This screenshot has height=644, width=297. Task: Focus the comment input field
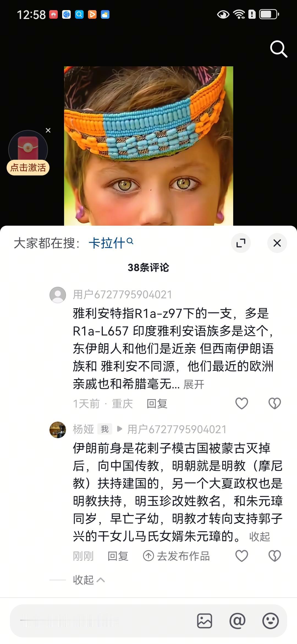point(102,621)
